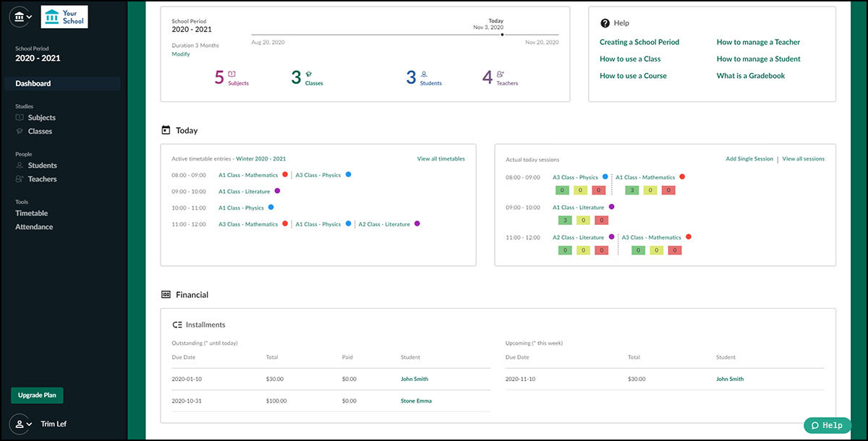Open A3 Class - Mathematics in actual today sessions
Screen dimensions: 868x441
(x=652, y=237)
